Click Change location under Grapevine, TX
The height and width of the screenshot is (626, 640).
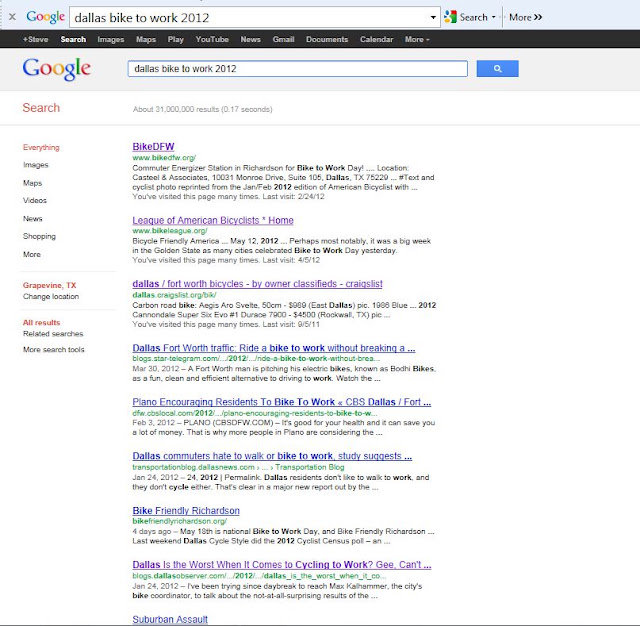51,296
